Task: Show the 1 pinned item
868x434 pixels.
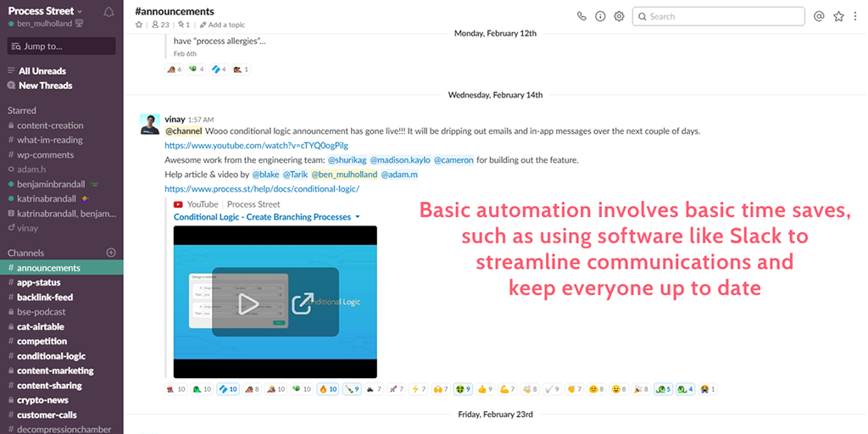Action: (x=184, y=25)
